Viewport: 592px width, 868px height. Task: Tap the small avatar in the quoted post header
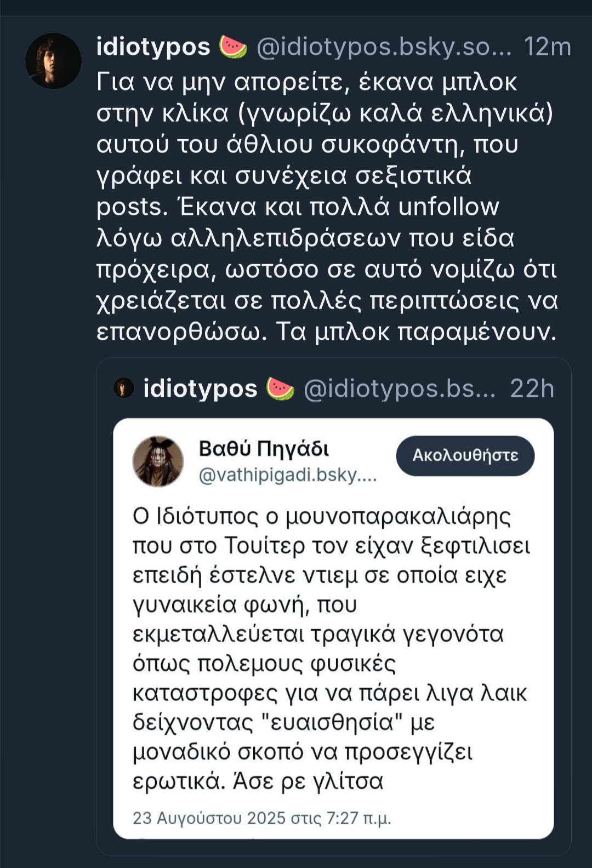pos(124,388)
